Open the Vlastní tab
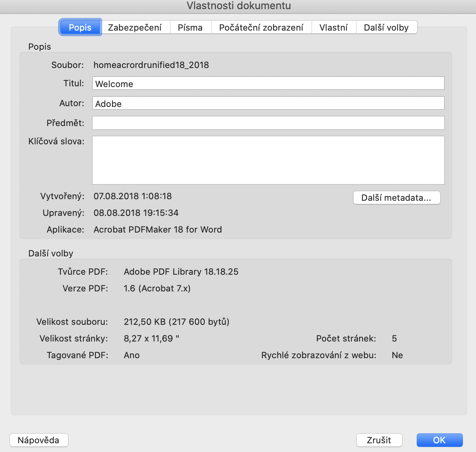 tap(333, 27)
